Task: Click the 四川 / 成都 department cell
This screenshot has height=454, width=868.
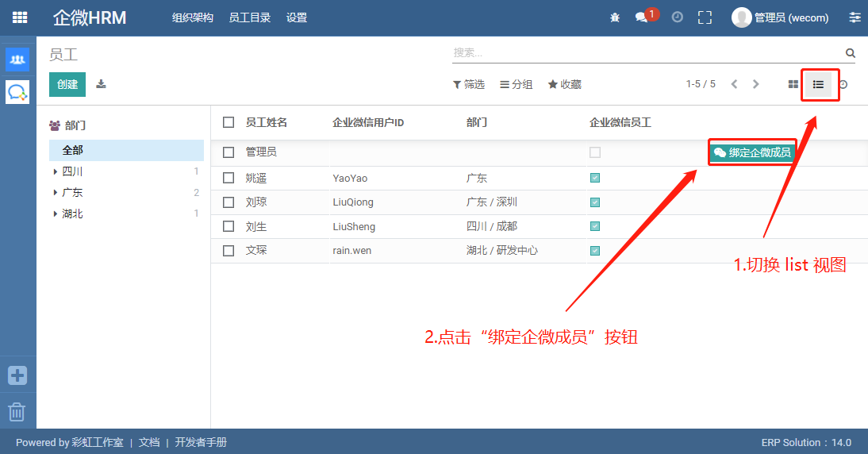Action: [x=492, y=226]
